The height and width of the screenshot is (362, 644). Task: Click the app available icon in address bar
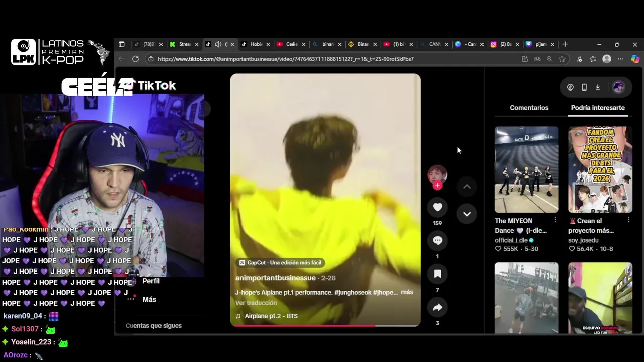pyautogui.click(x=525, y=59)
